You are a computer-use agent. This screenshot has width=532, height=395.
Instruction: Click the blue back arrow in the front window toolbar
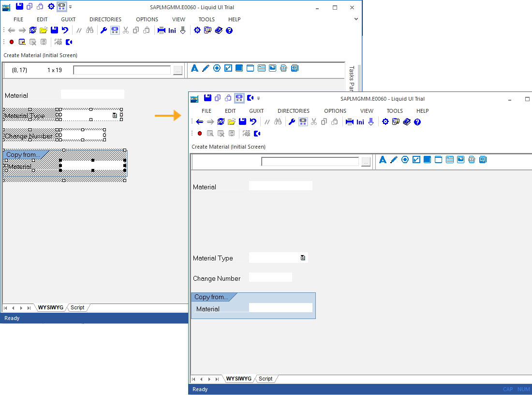[x=199, y=122]
